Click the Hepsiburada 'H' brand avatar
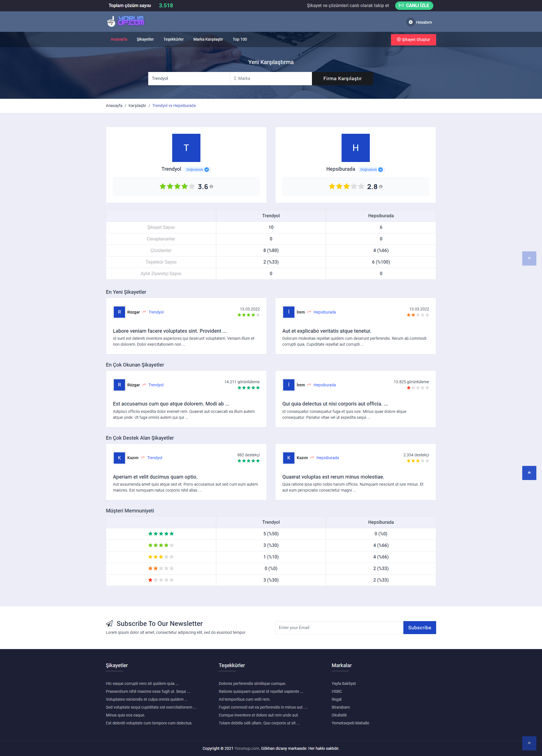Screen dimensions: 542x756 (x=356, y=148)
